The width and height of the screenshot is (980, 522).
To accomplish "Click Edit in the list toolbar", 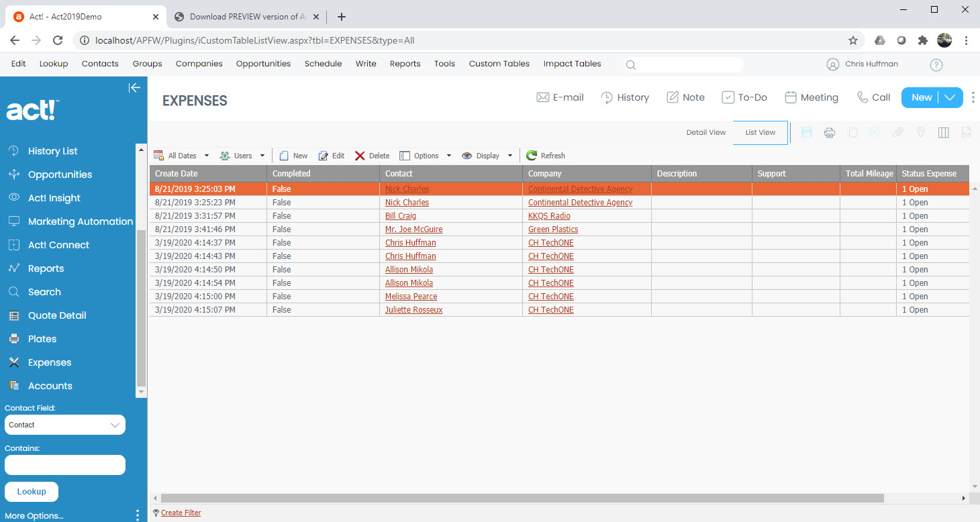I will [x=331, y=156].
